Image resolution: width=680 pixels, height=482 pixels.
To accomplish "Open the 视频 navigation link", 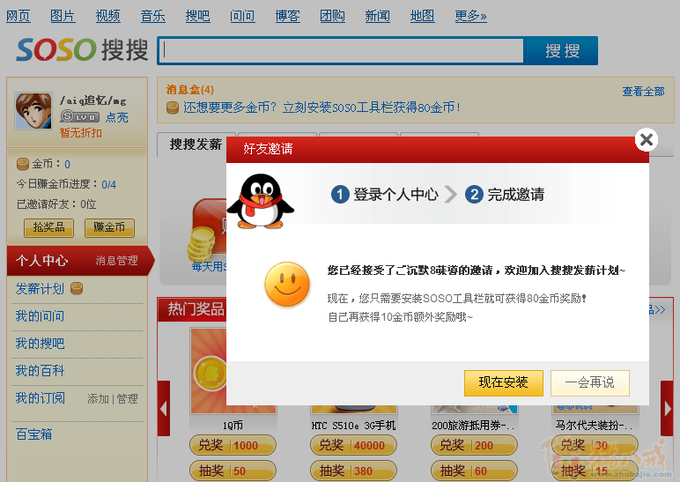I will click(x=108, y=16).
